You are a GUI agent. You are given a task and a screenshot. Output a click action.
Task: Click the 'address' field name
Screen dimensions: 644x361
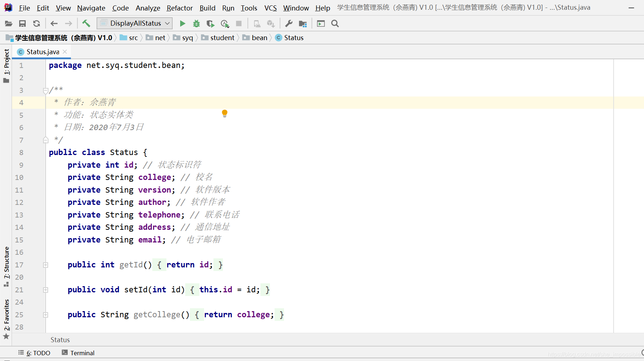pyautogui.click(x=154, y=227)
